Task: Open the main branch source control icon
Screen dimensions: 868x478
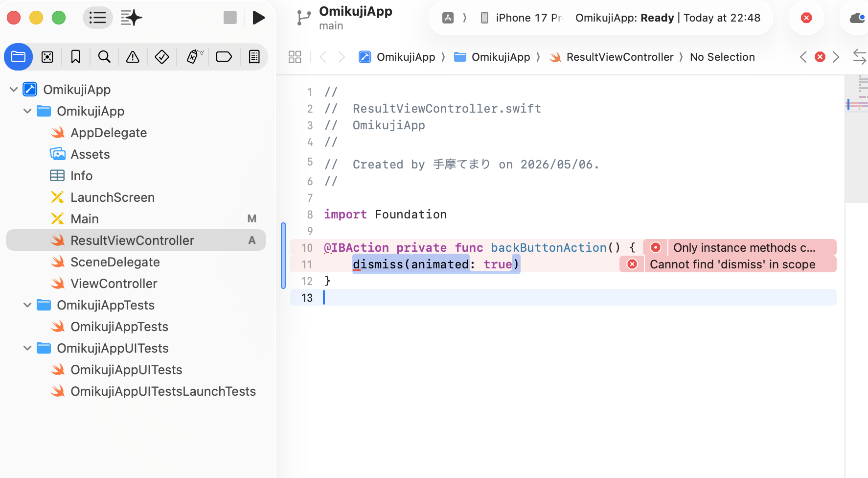Action: (304, 18)
